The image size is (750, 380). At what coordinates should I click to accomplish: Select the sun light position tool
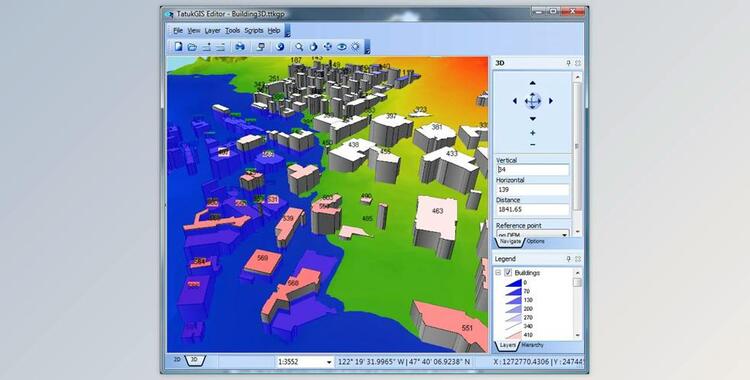click(x=355, y=46)
